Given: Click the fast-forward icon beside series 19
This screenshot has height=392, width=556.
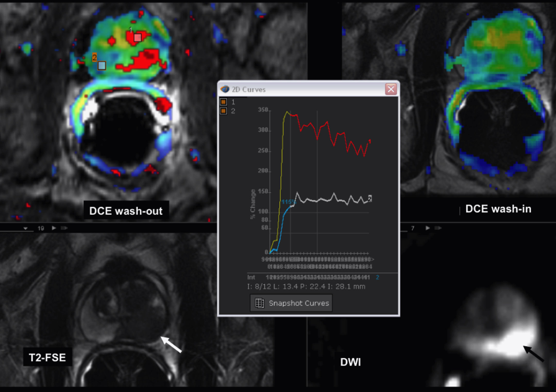Looking at the screenshot, I should 64,228.
